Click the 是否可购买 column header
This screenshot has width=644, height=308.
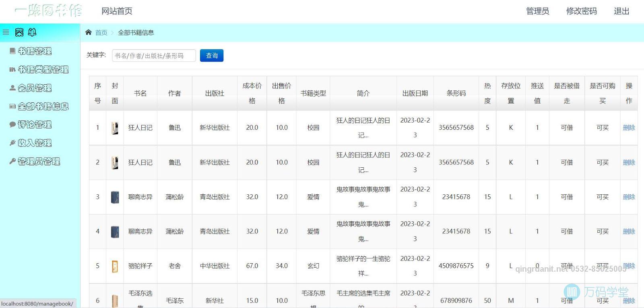[x=602, y=93]
